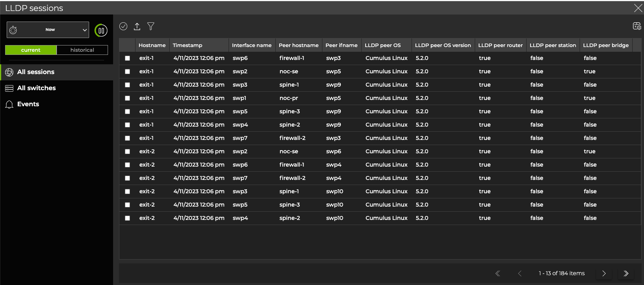Open All switches view
The height and width of the screenshot is (285, 644).
click(57, 88)
